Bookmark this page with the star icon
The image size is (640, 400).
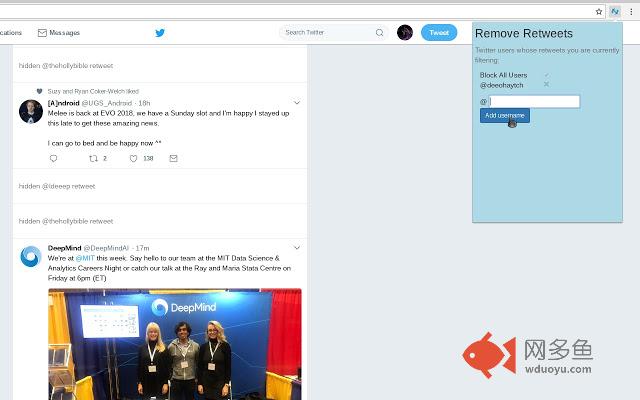pos(599,12)
